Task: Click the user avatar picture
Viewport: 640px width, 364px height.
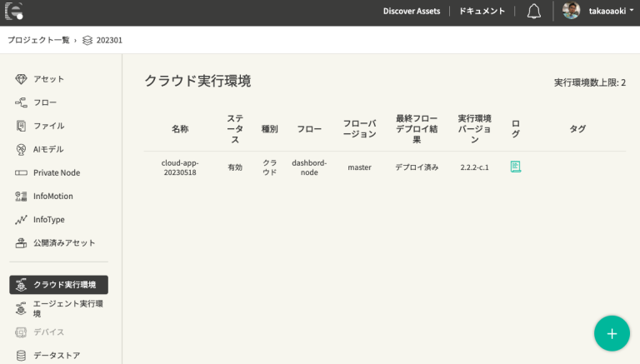Action: click(571, 11)
